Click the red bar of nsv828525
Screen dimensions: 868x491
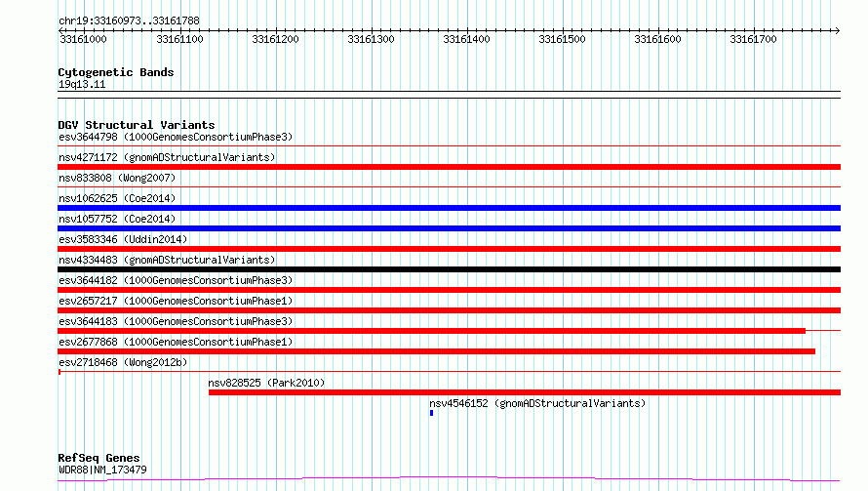click(525, 392)
